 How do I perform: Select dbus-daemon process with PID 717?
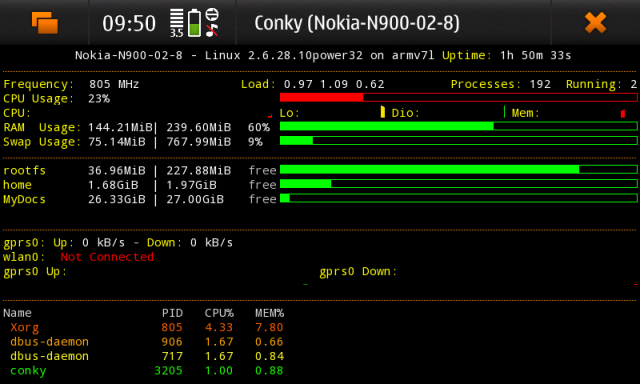[49, 356]
